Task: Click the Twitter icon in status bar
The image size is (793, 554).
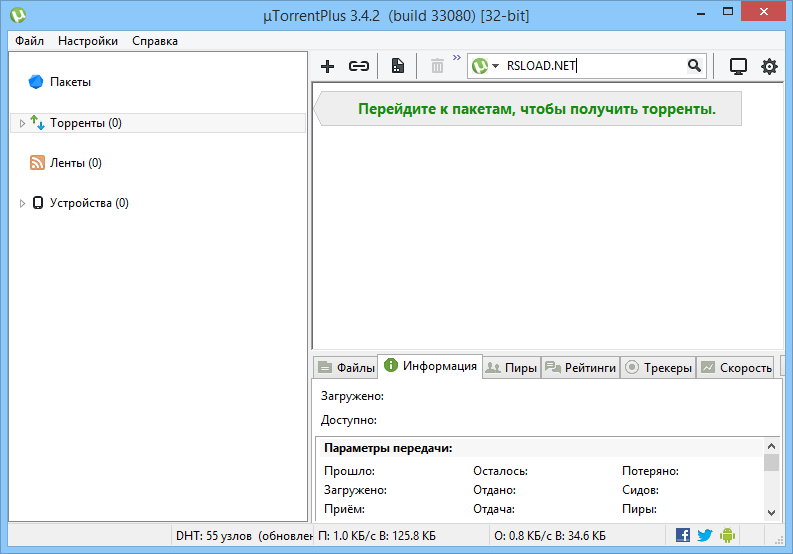Action: tap(705, 535)
